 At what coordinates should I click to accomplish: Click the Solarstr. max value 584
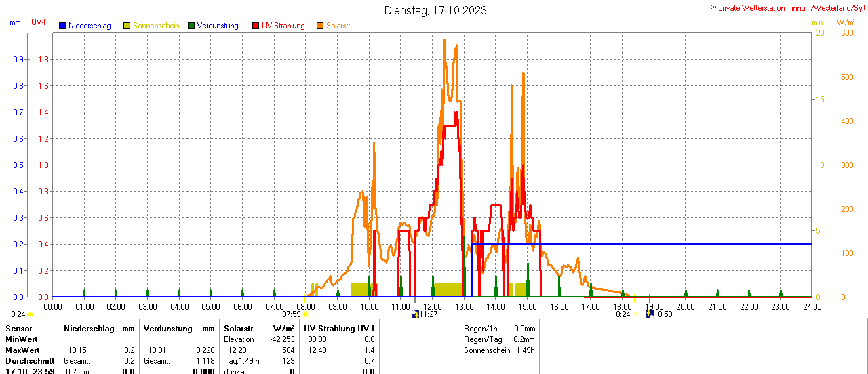288,350
